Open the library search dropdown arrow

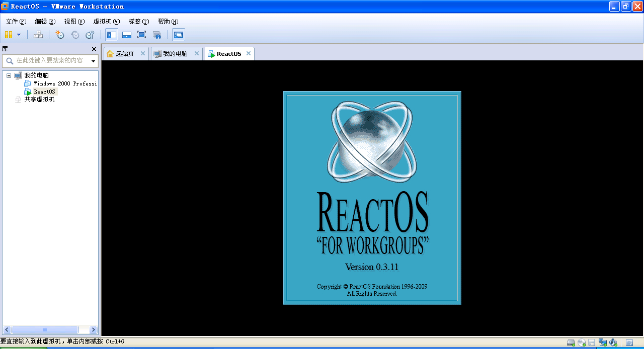pos(93,61)
